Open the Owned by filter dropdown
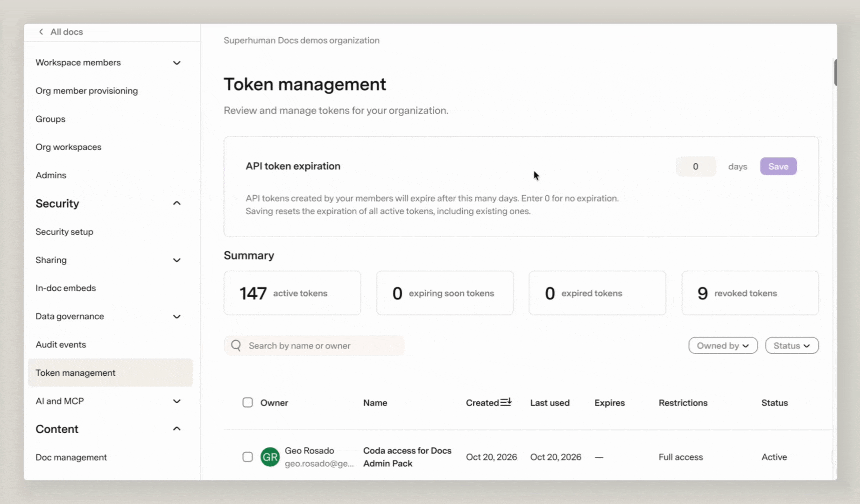The height and width of the screenshot is (504, 860). (x=723, y=345)
